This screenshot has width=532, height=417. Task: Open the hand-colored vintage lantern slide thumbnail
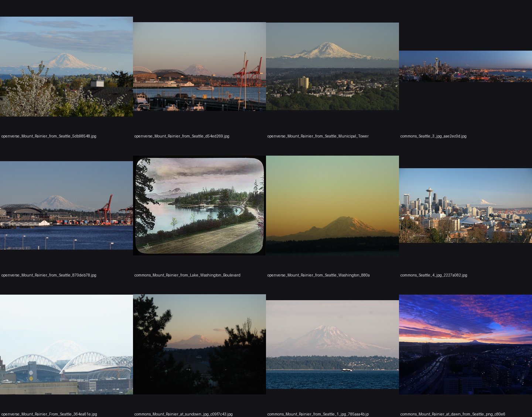coord(199,206)
